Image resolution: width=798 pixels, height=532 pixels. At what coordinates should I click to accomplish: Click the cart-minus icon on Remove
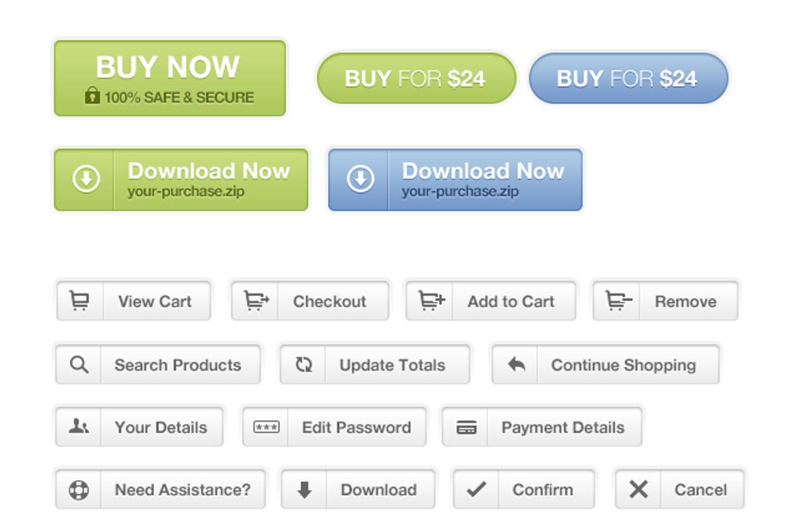click(618, 301)
